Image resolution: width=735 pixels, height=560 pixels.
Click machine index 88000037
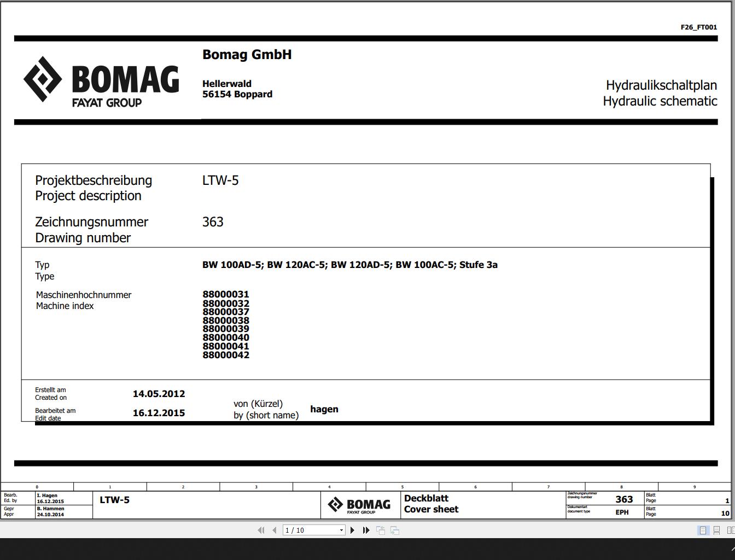tap(226, 312)
